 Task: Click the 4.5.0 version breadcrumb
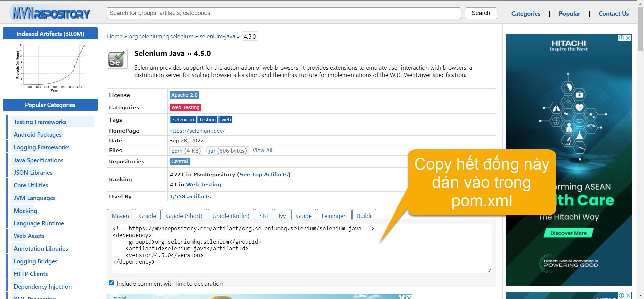point(250,36)
